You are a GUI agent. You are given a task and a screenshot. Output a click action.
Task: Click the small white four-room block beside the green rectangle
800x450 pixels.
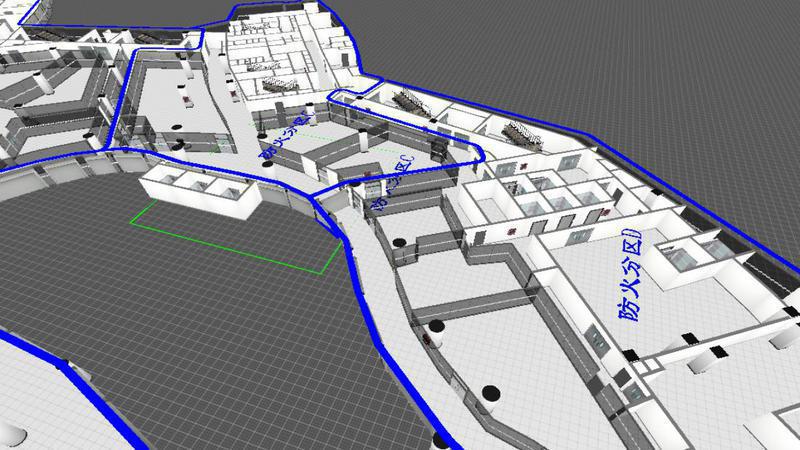(x=200, y=188)
